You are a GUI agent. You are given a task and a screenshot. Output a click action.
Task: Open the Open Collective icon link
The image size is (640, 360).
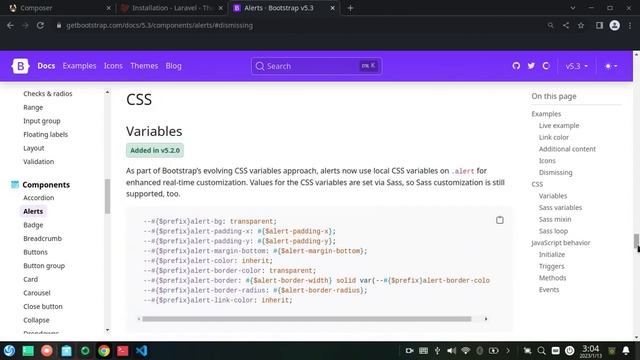[546, 66]
